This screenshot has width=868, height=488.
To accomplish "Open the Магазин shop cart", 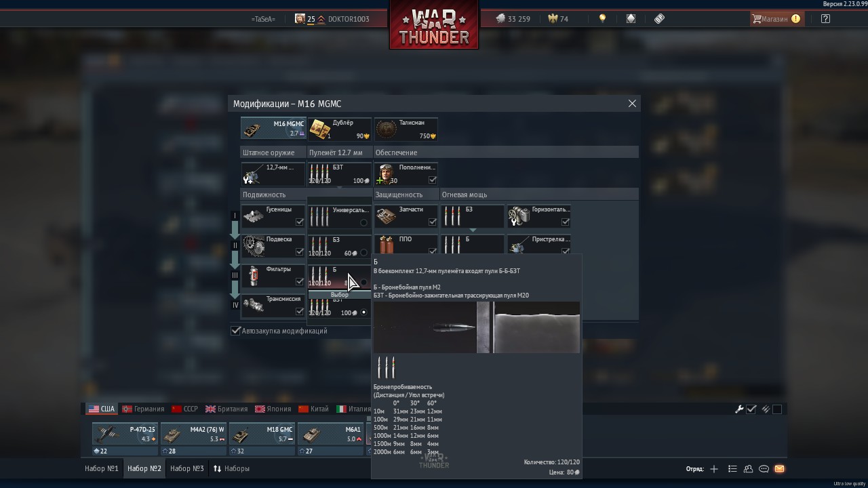I will (776, 19).
